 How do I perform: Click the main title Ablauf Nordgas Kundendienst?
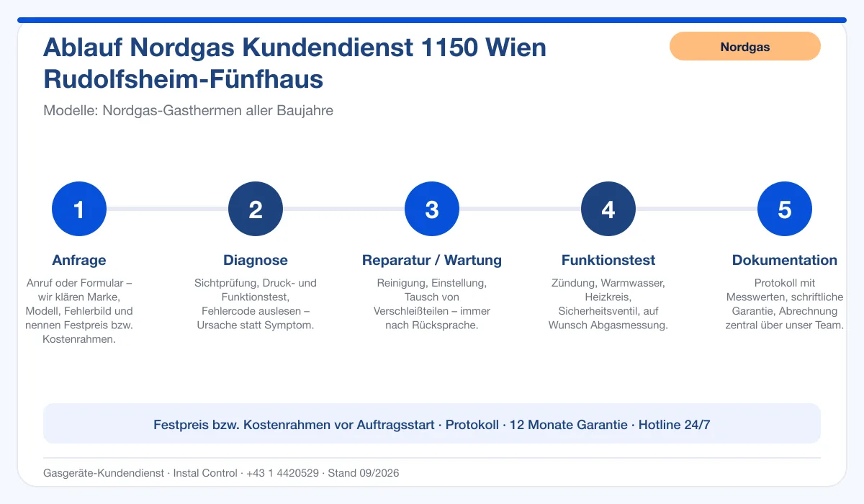295,63
